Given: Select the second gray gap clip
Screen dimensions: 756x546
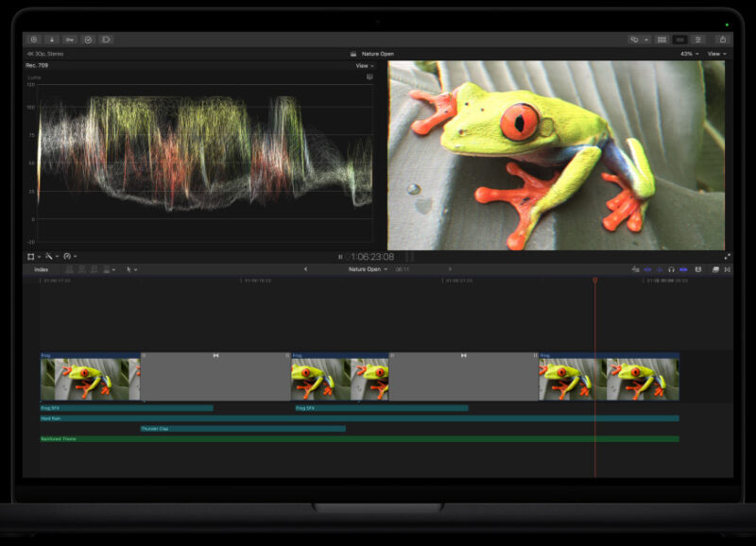Looking at the screenshot, I should pyautogui.click(x=463, y=376).
